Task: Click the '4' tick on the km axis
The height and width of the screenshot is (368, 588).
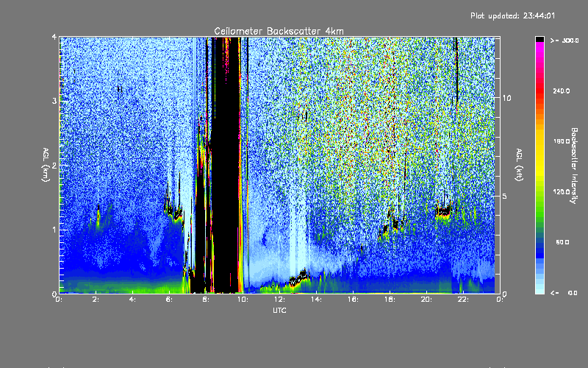Action: click(x=54, y=37)
